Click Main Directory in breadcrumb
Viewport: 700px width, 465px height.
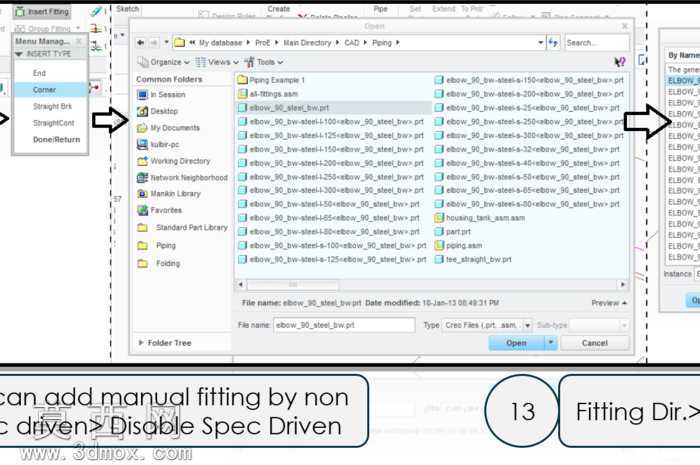307,43
